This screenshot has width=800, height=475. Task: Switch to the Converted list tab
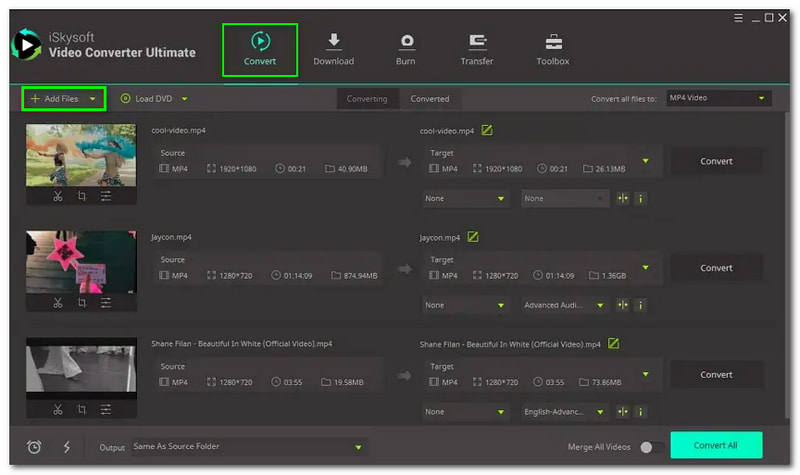[x=430, y=98]
